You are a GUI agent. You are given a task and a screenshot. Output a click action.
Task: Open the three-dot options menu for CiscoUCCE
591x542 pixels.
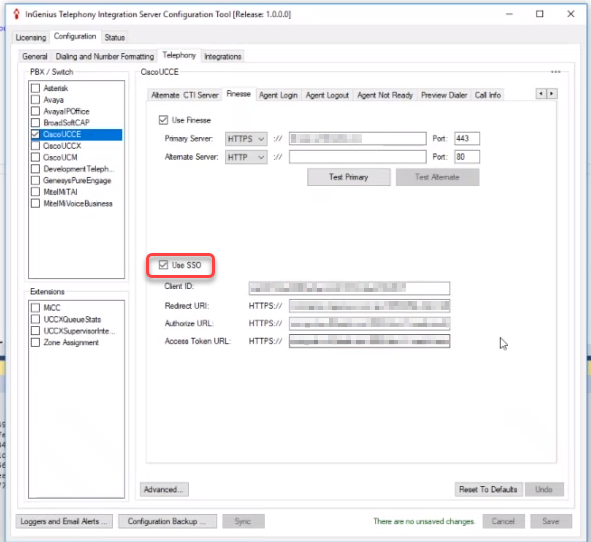[556, 72]
